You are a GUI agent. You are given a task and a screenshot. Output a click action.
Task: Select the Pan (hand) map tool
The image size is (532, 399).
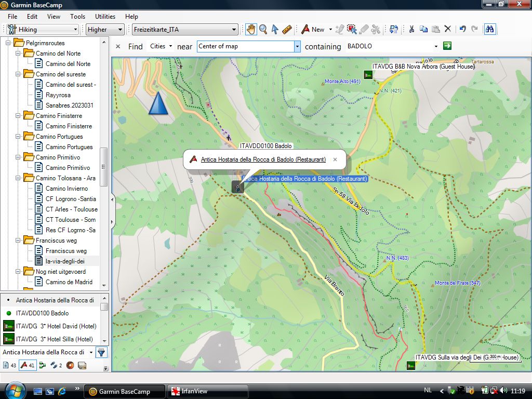251,30
